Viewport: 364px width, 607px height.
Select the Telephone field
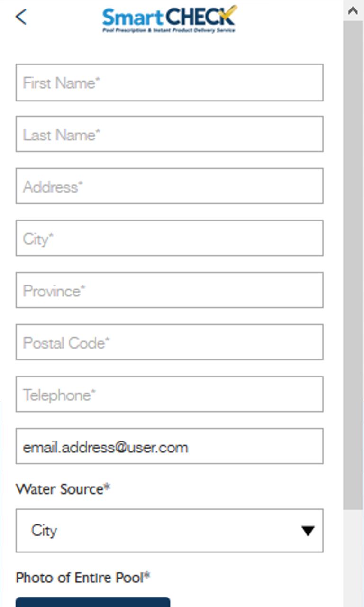(169, 394)
